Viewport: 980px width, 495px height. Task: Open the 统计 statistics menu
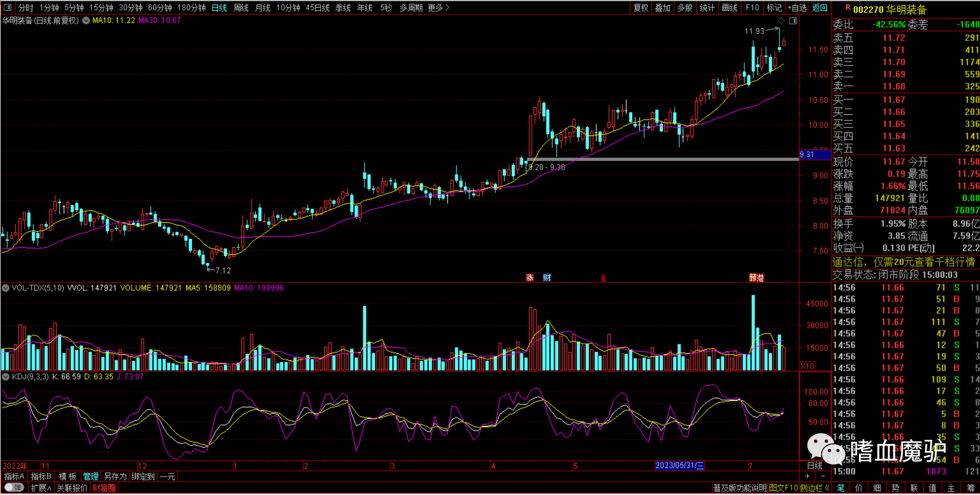(707, 8)
